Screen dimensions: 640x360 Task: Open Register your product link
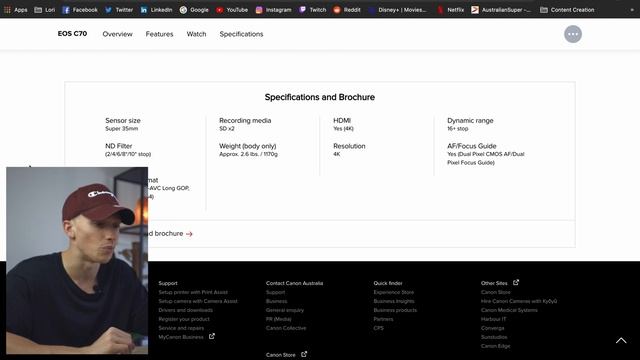(184, 319)
